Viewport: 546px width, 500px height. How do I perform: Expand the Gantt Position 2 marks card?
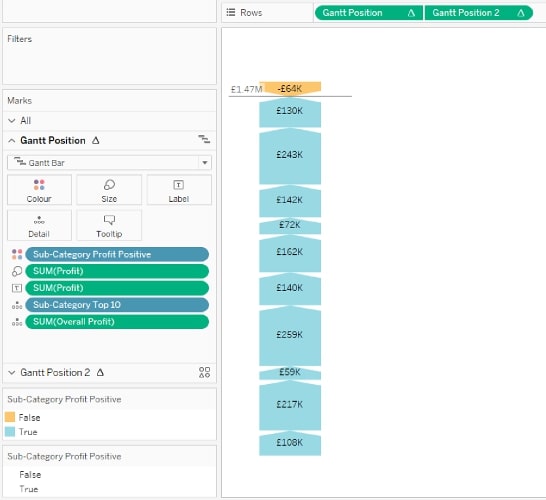pyautogui.click(x=12, y=373)
